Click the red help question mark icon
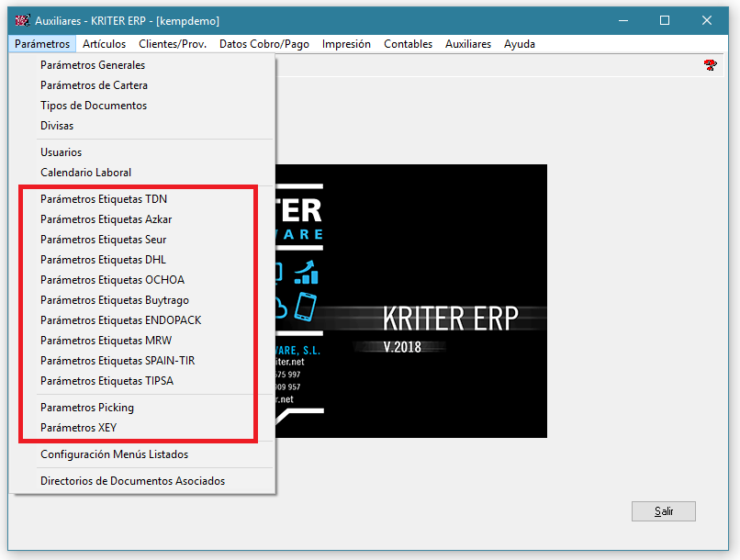 [x=710, y=65]
